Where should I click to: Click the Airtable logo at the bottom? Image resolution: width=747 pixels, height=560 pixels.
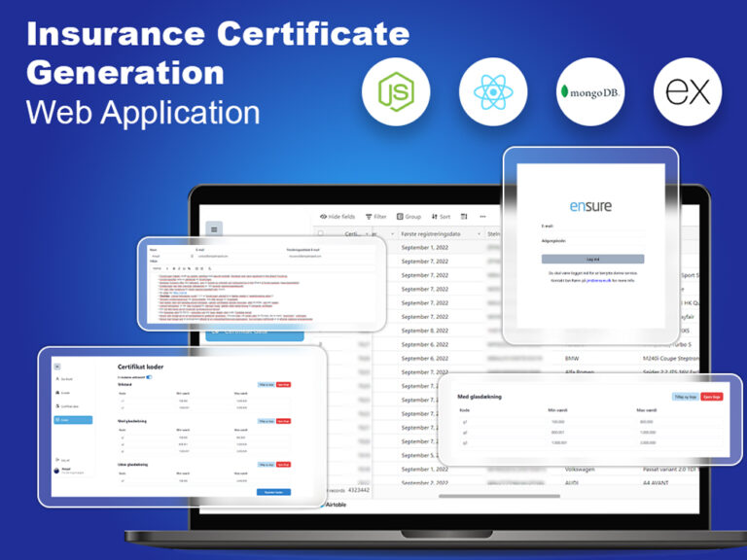tap(335, 505)
